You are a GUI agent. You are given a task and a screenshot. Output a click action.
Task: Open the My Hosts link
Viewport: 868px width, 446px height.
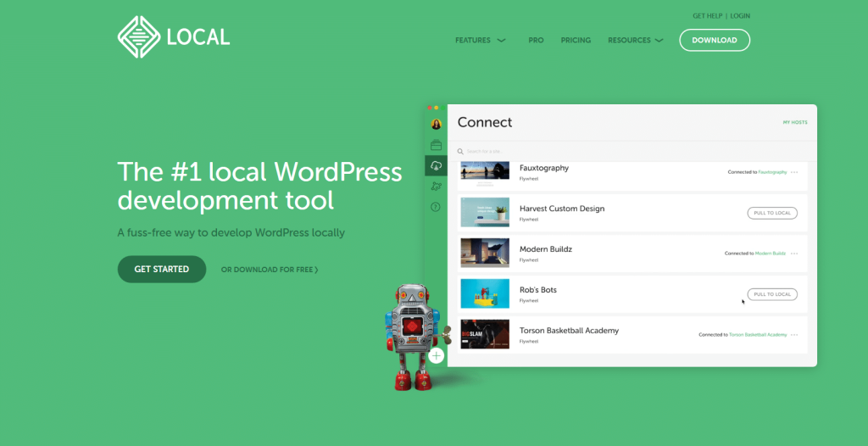795,122
